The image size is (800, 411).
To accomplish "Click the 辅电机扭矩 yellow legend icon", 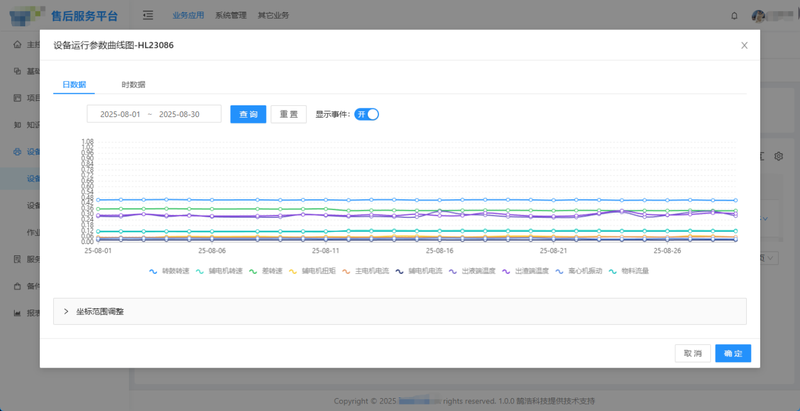I will point(294,271).
